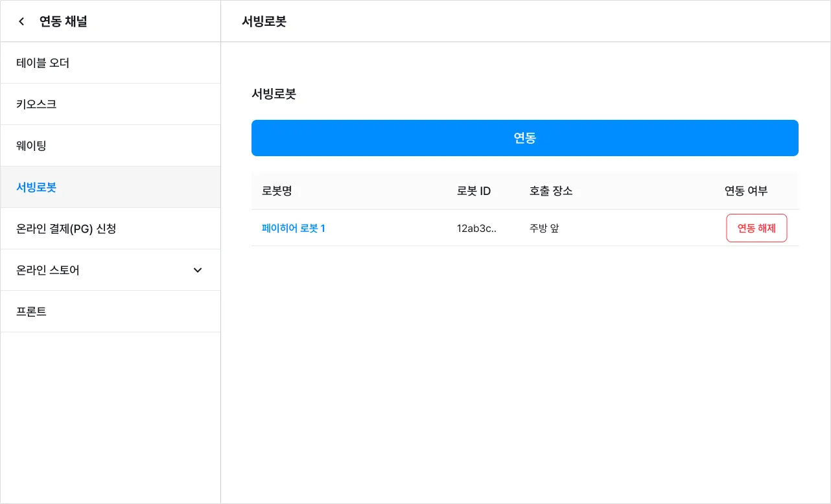
Task: Open the 온라인 스토어 menu item
Action: point(110,270)
